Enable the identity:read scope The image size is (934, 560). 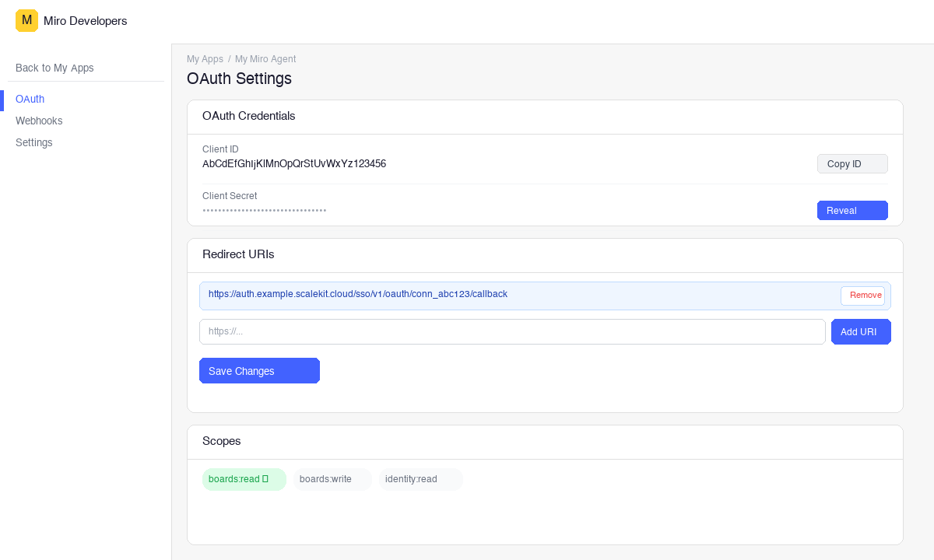coord(420,479)
